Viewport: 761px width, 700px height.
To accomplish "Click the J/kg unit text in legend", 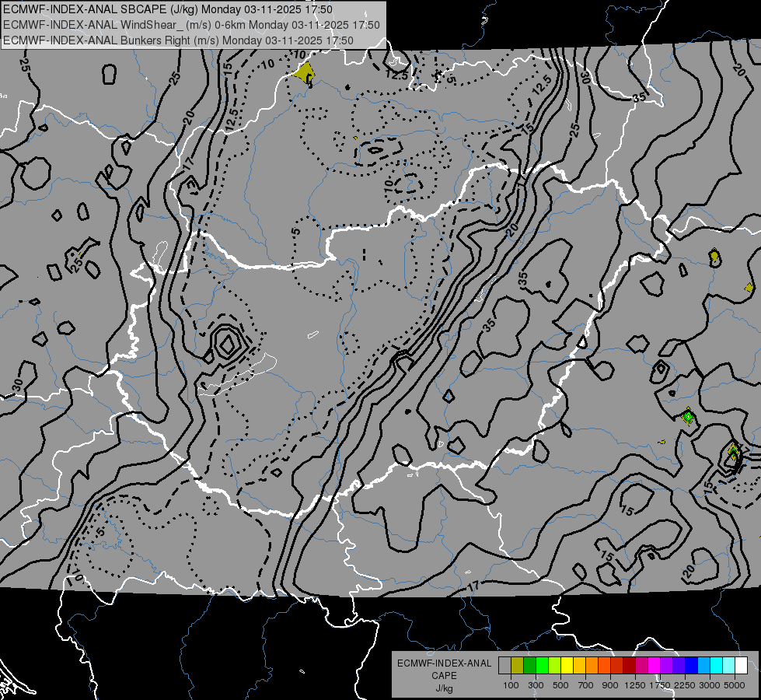I will pos(444,688).
